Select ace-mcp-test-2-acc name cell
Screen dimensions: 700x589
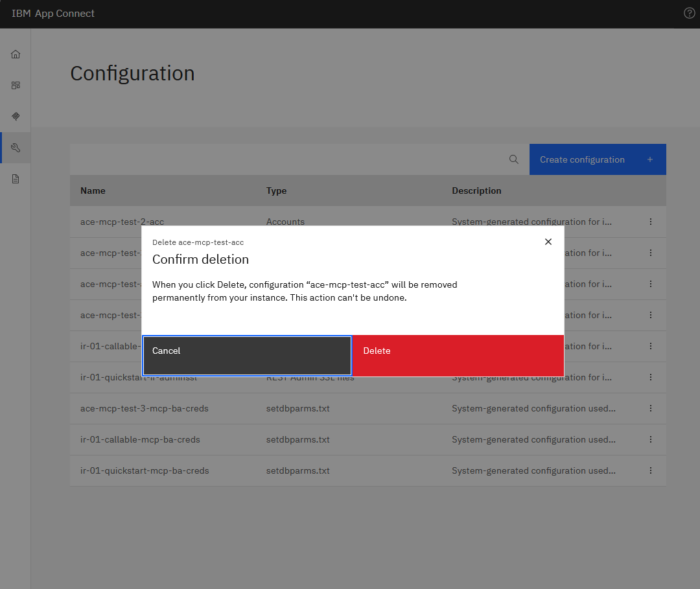click(122, 222)
